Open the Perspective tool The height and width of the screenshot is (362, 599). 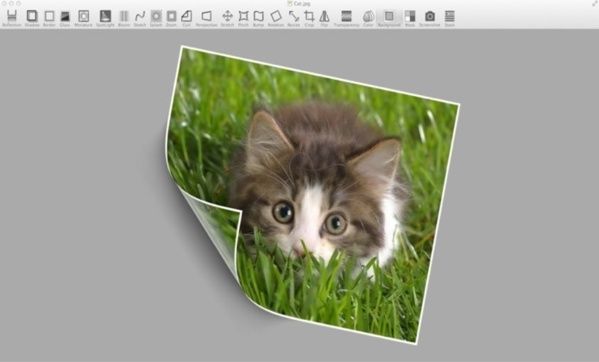point(206,18)
